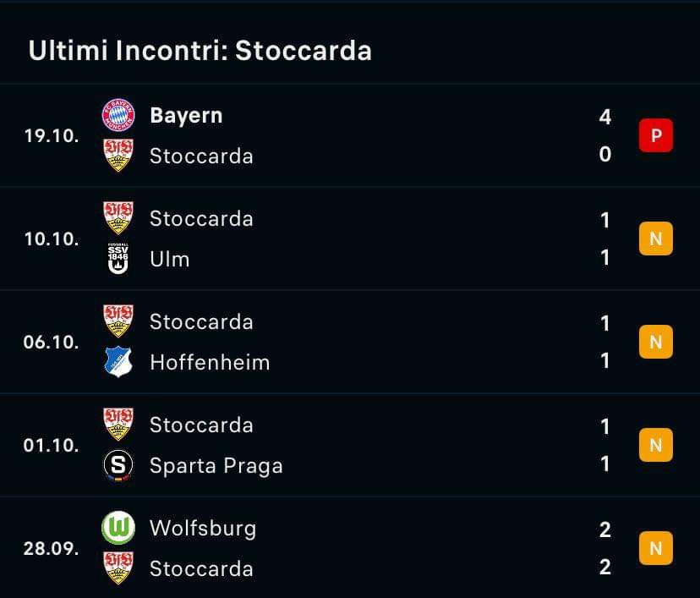Click the Wolfsburg green W logo
The width and height of the screenshot is (700, 598).
(118, 528)
